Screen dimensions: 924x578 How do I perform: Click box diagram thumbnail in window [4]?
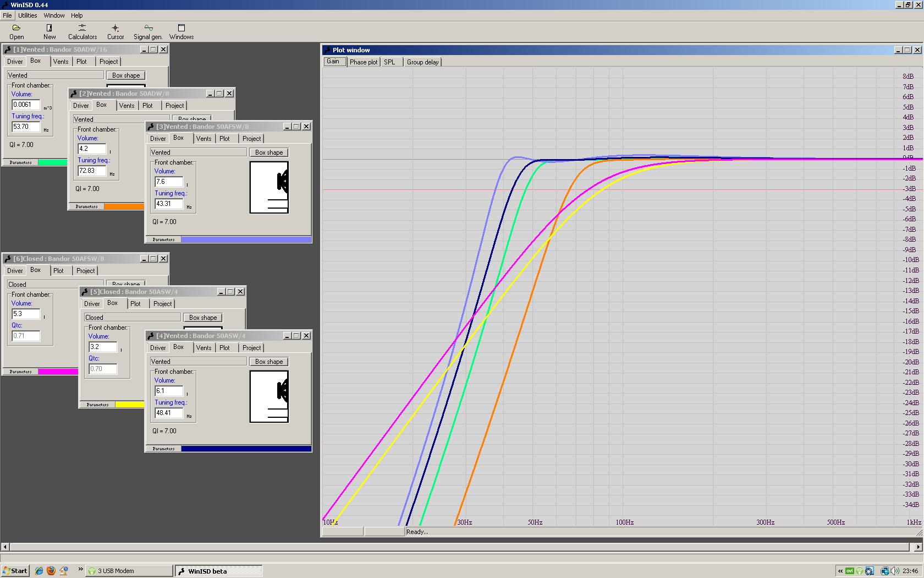point(269,396)
